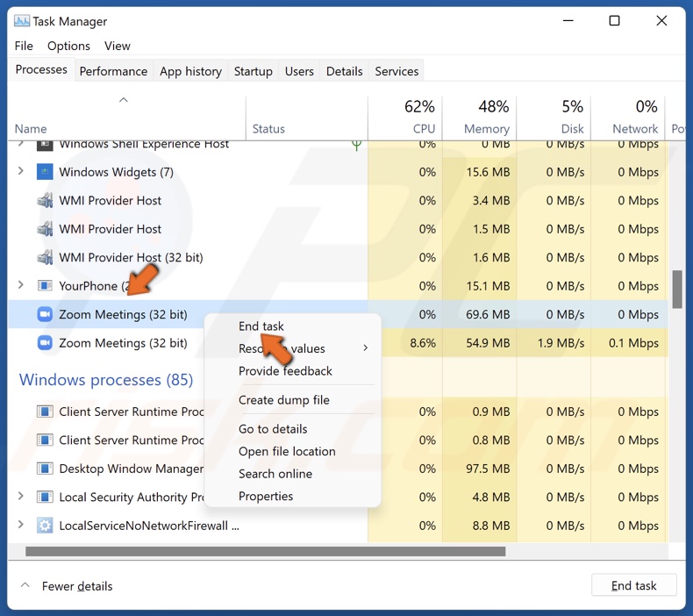
Task: Select the WMI Provider Host (32 bit) row
Action: pos(338,257)
